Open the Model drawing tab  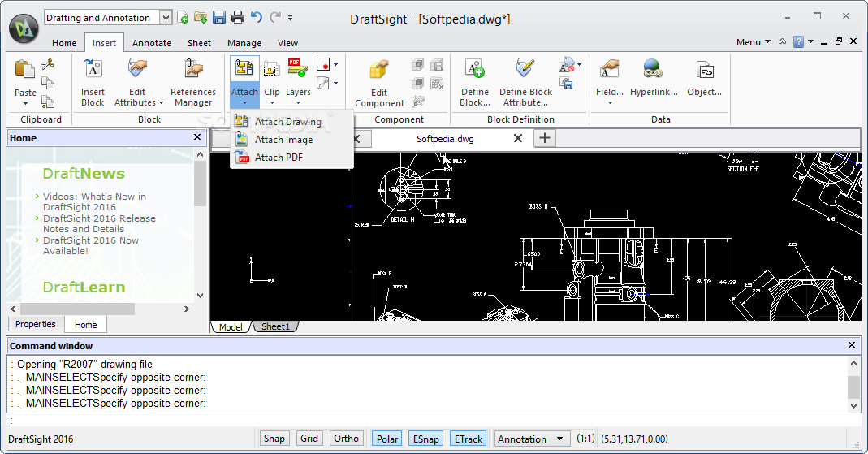coord(231,326)
